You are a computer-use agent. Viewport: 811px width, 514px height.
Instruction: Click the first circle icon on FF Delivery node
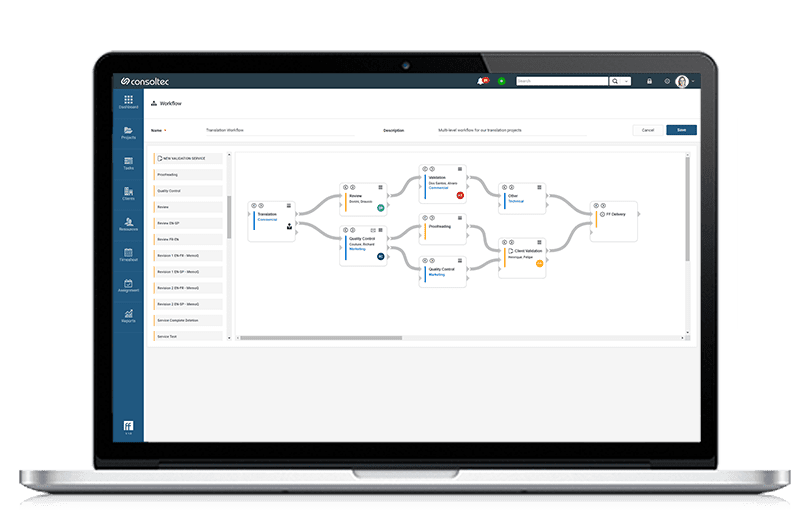pos(596,205)
